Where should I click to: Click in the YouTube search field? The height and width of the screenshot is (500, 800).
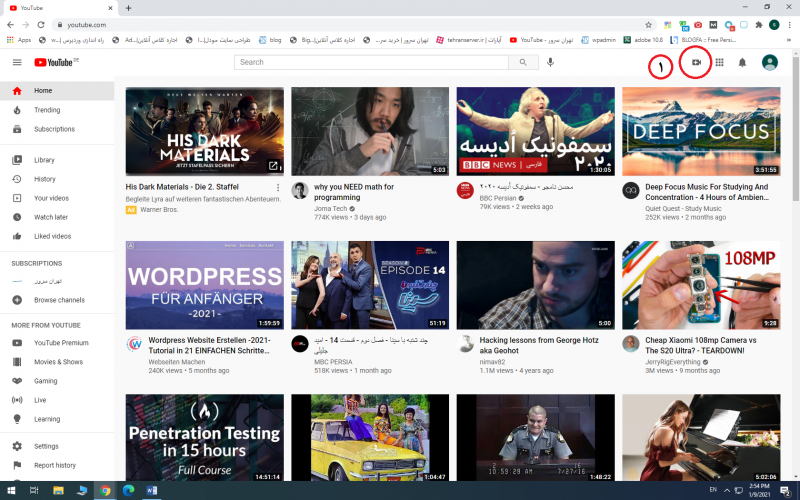point(370,62)
